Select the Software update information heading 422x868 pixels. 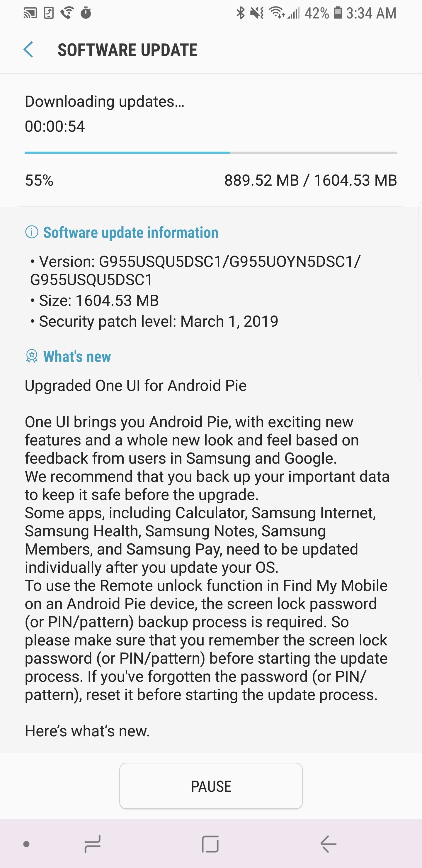pos(131,233)
